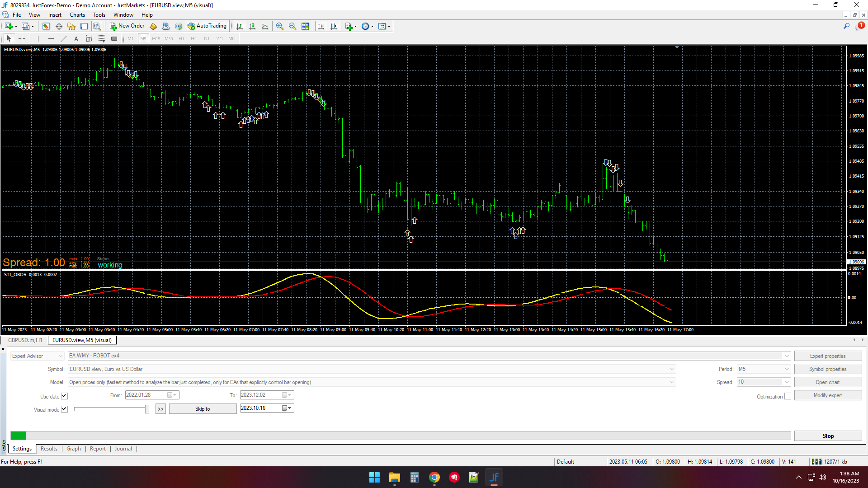Tile windows with the tile icon
This screenshot has width=868, height=488.
(x=305, y=26)
